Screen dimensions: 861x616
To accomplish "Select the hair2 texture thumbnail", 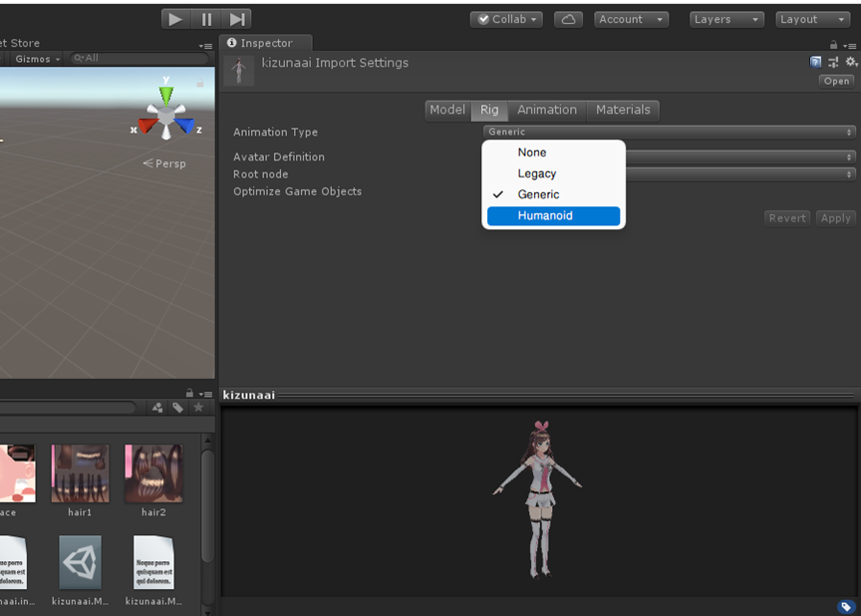I will (153, 474).
